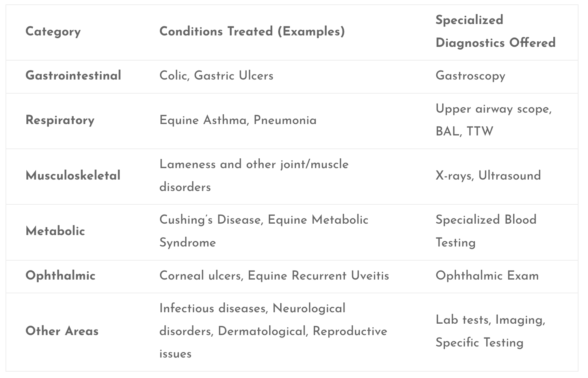Click the Lameness and joint/muscle disorders cell
Image resolution: width=588 pixels, height=378 pixels.
click(x=254, y=176)
